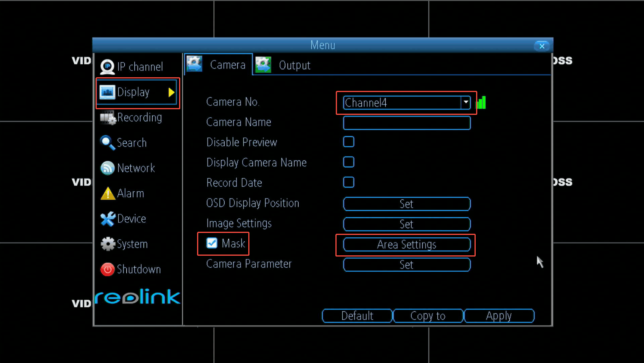Click the Alarm warning triangle icon
Image resolution: width=644 pixels, height=363 pixels.
(108, 193)
